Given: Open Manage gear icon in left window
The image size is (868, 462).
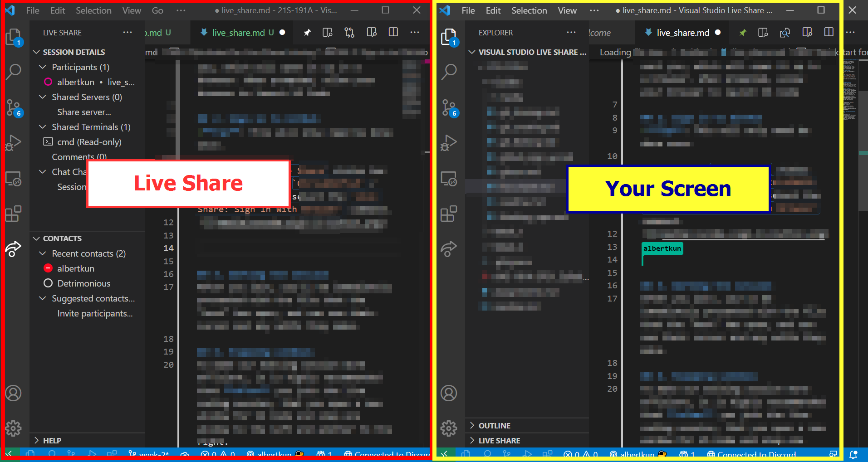Looking at the screenshot, I should click(x=14, y=428).
